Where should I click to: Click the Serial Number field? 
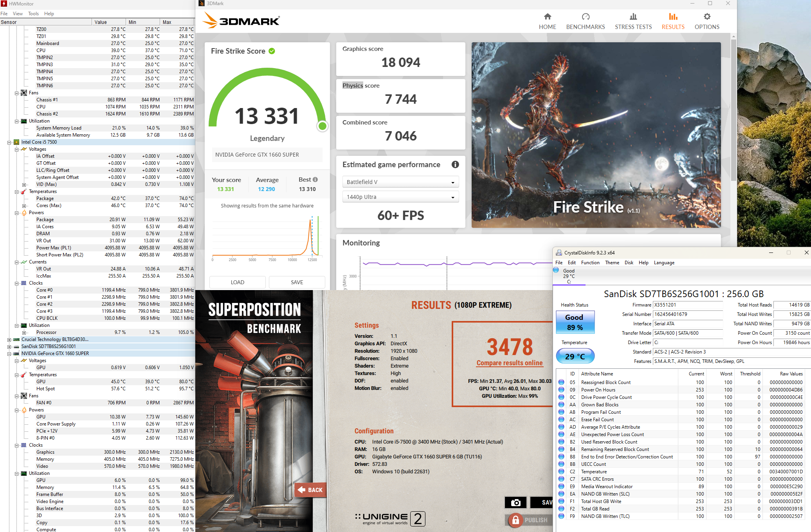[687, 314]
